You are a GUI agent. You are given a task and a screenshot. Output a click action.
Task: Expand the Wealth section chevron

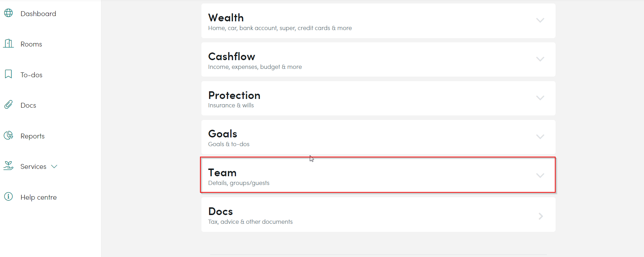[x=540, y=20]
